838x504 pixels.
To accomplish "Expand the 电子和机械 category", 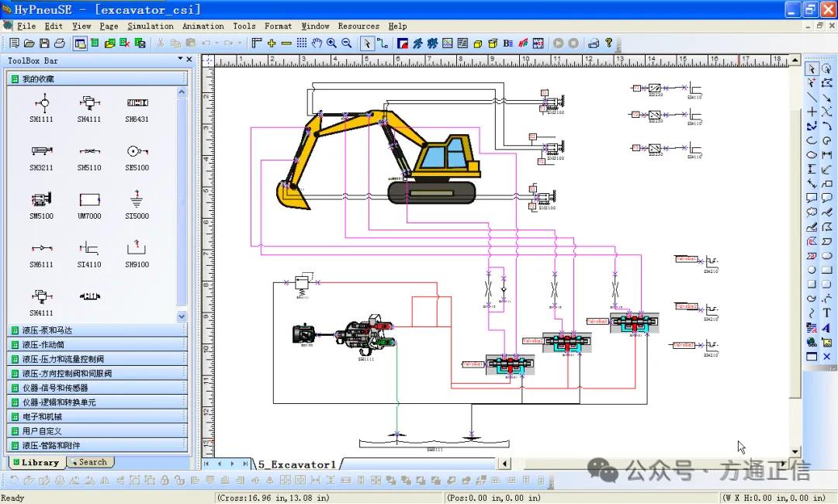I will pyautogui.click(x=97, y=417).
